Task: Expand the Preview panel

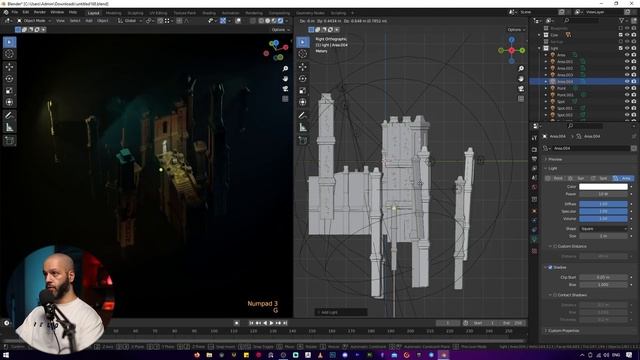Action: click(x=555, y=159)
